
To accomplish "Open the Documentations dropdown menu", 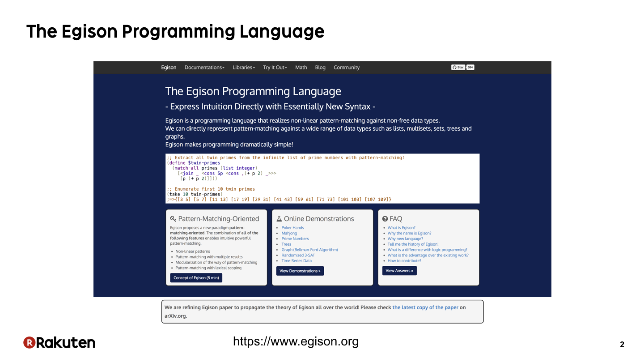I will pyautogui.click(x=204, y=68).
